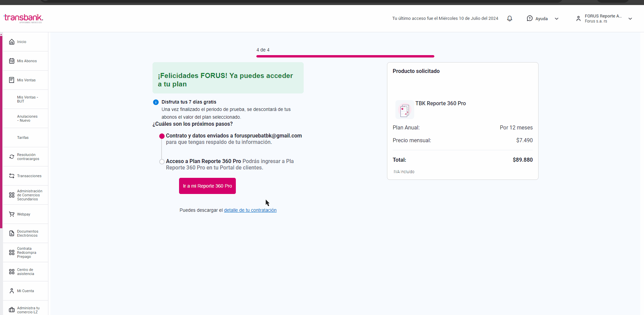644x315 pixels.
Task: Click the Administración de Comercios grid icon
Action: (x=12, y=195)
